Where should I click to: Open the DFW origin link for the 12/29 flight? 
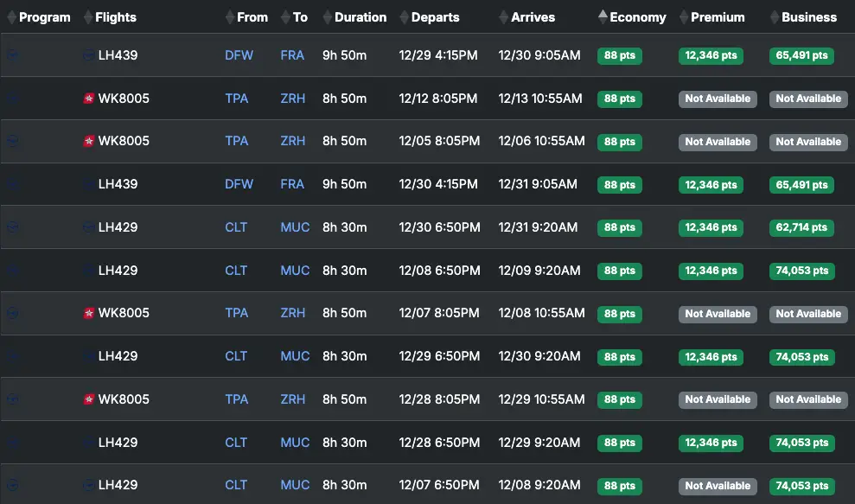(x=239, y=55)
